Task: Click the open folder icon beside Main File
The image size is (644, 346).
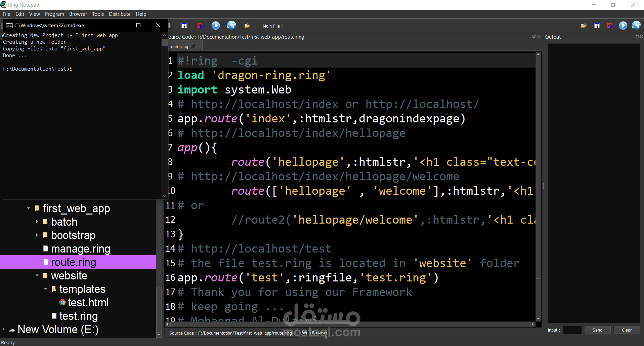Action: coord(247,26)
